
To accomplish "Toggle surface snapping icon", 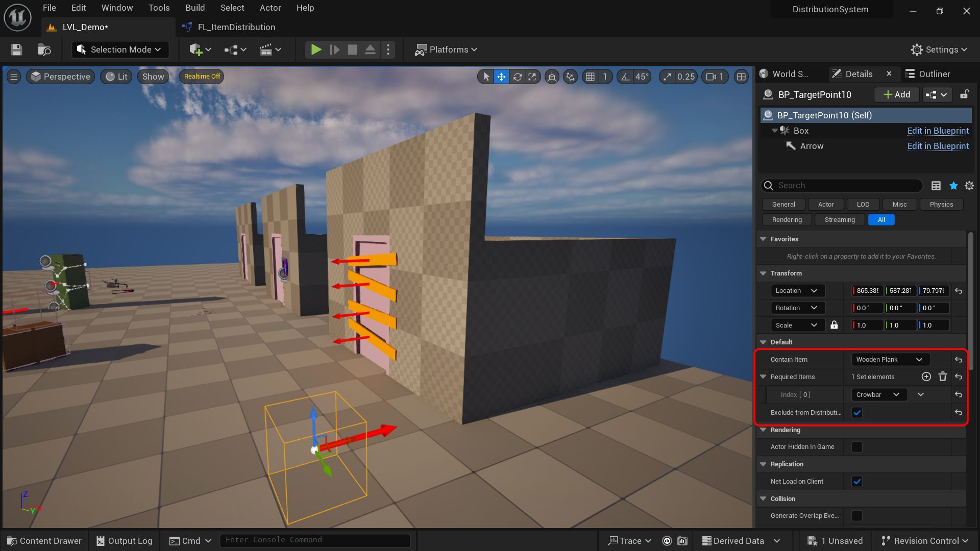I will (570, 77).
